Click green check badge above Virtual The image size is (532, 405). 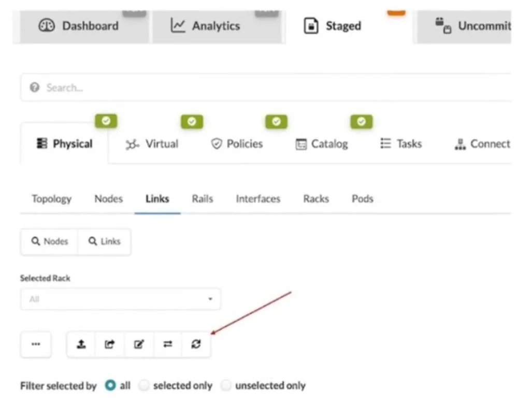192,122
